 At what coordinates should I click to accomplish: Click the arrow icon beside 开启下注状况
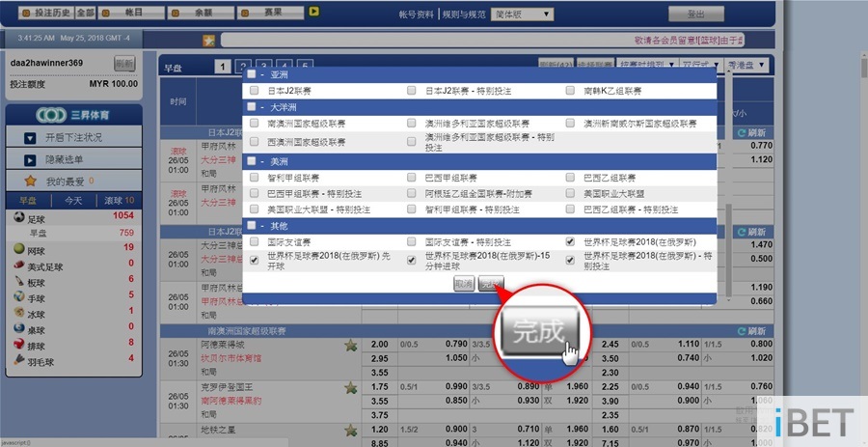pos(30,138)
